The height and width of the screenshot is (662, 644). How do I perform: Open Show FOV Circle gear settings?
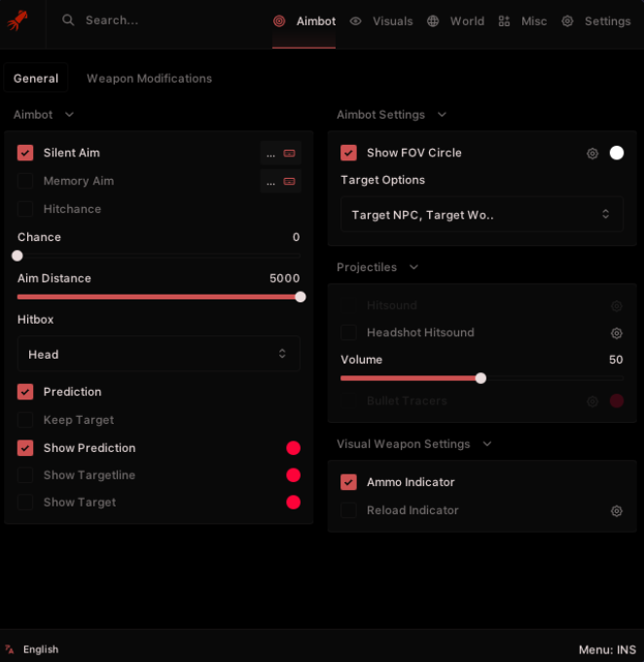pyautogui.click(x=592, y=154)
